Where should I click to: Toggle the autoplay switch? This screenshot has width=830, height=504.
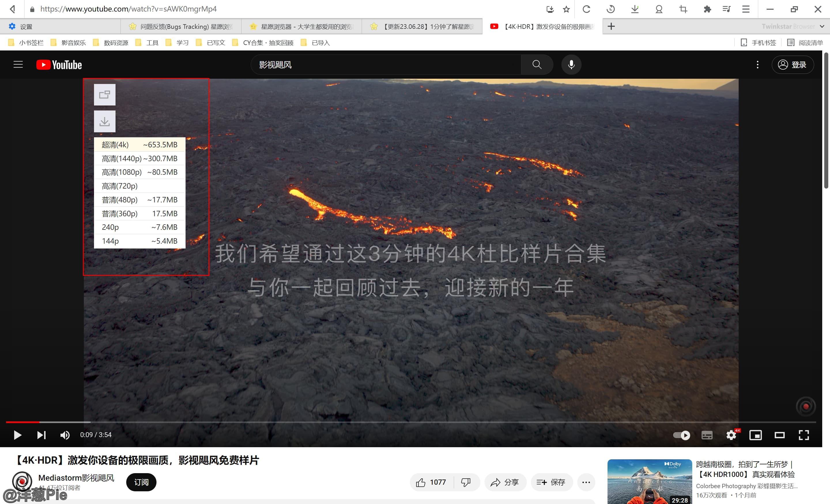682,435
